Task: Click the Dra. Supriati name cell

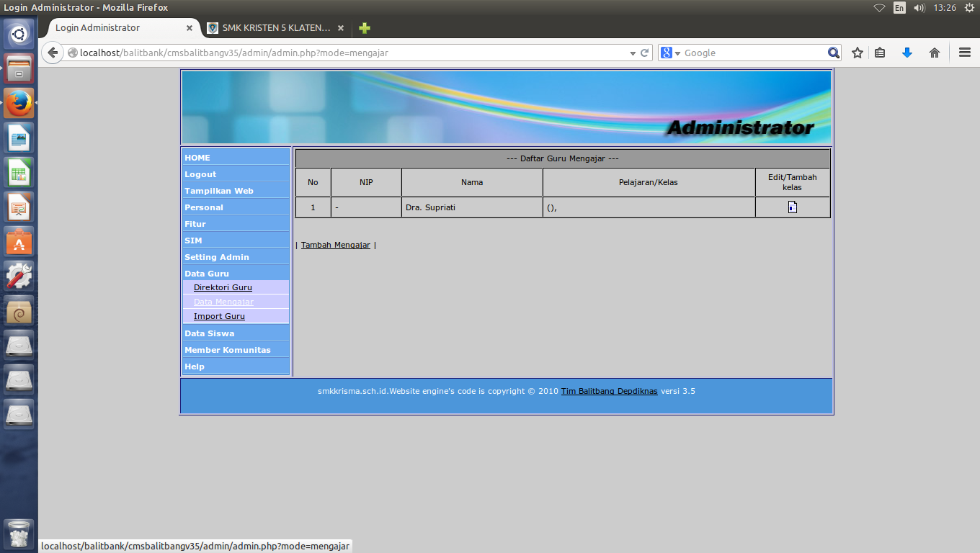Action: coord(472,207)
